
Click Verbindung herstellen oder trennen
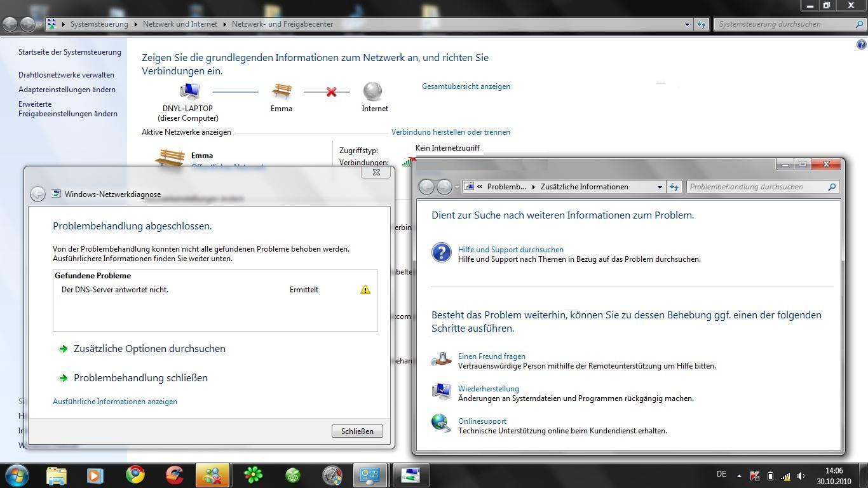coord(451,132)
